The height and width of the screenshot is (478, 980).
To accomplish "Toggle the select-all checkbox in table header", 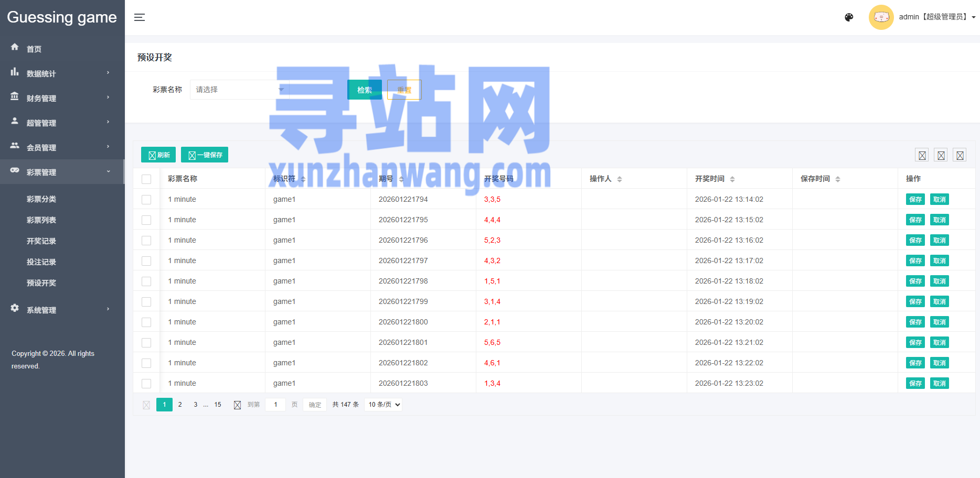I will [x=146, y=179].
